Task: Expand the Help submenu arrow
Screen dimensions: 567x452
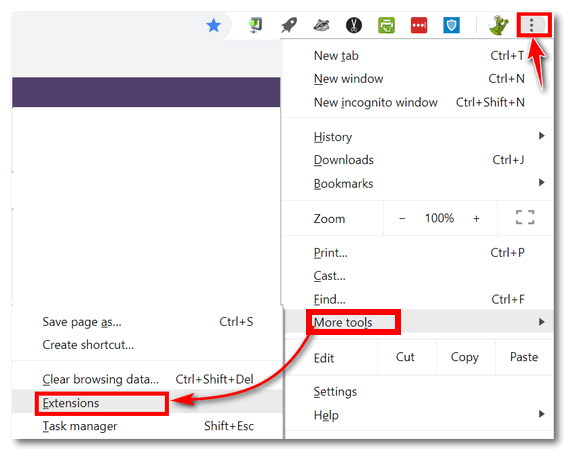Action: [x=541, y=414]
